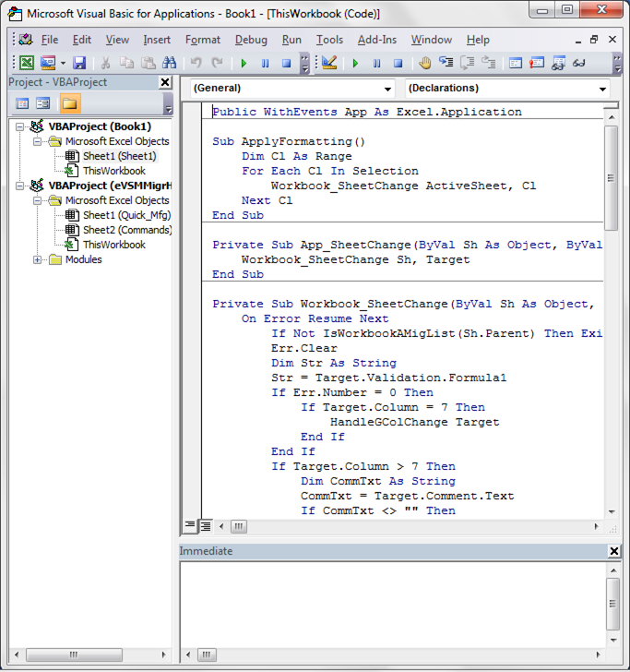Switch to Full Module View button
The width and height of the screenshot is (630, 672).
[205, 526]
